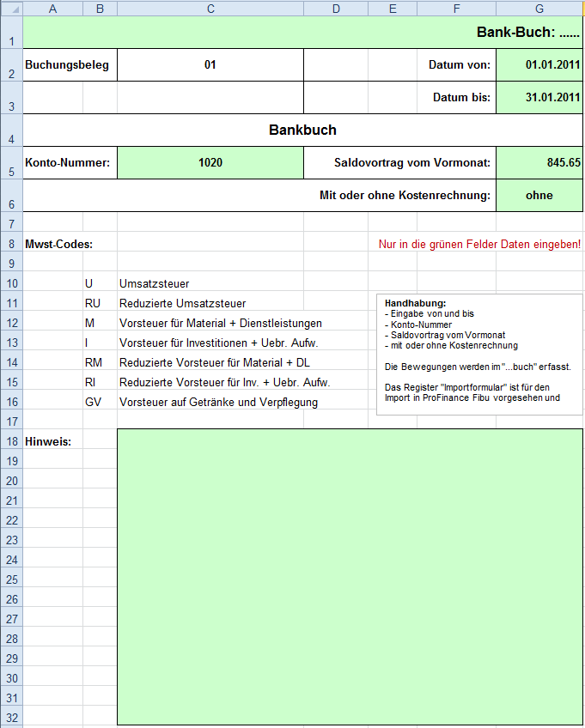The height and width of the screenshot is (728, 585).
Task: Select column G header
Action: pos(539,9)
